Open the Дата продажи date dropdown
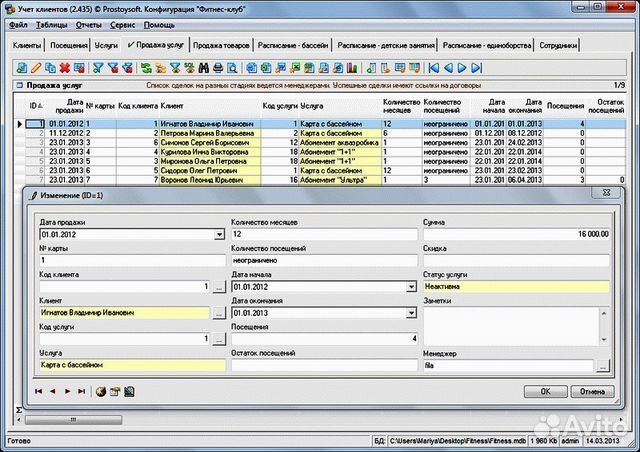 pos(219,235)
